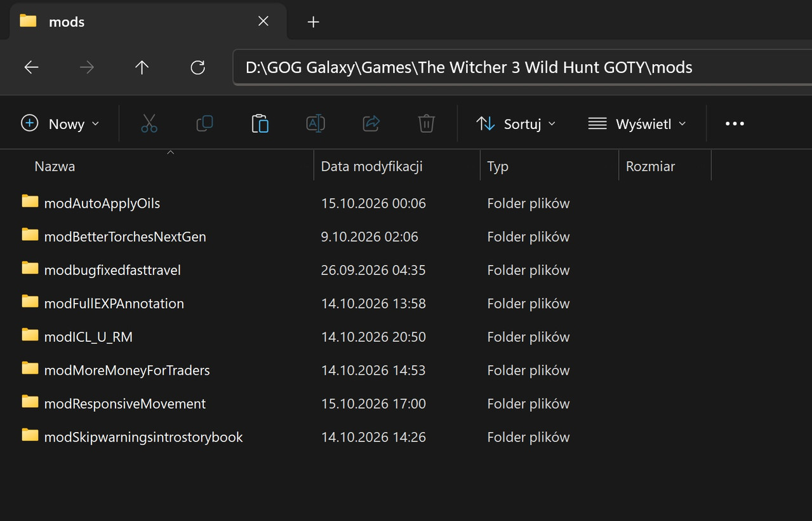Screen dimensions: 812x521
Task: Select the modbugfixedfasttravel folder name
Action: click(112, 270)
